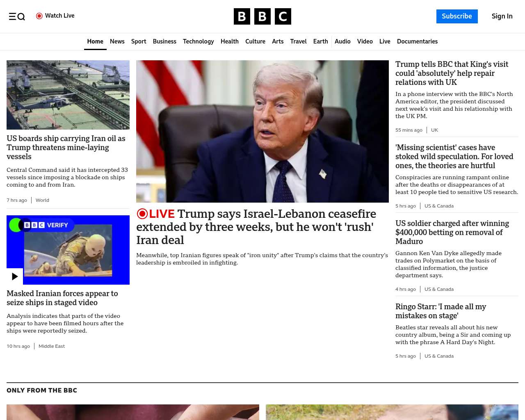
Task: Open Trump King's visit headline
Action: tap(452, 73)
